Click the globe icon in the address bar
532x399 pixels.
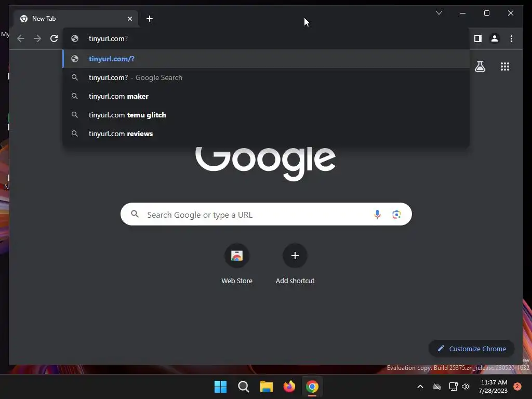(75, 38)
